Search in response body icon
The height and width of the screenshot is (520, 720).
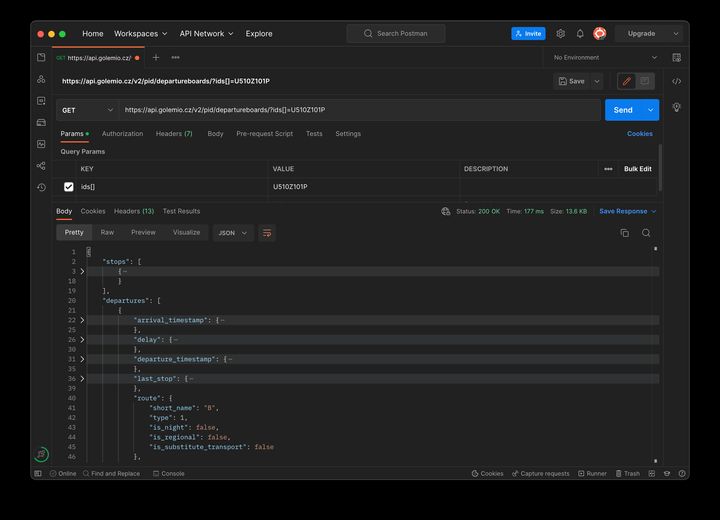point(646,233)
